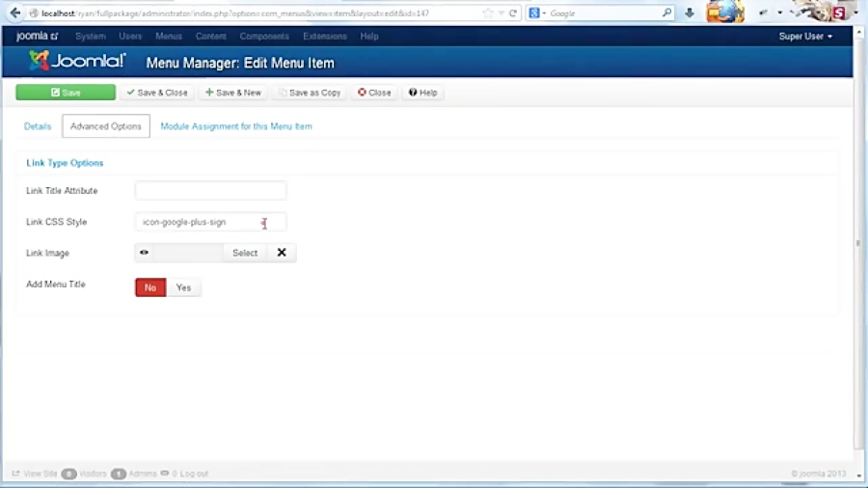
Task: Set Add Menu Title to Yes
Action: pyautogui.click(x=183, y=287)
